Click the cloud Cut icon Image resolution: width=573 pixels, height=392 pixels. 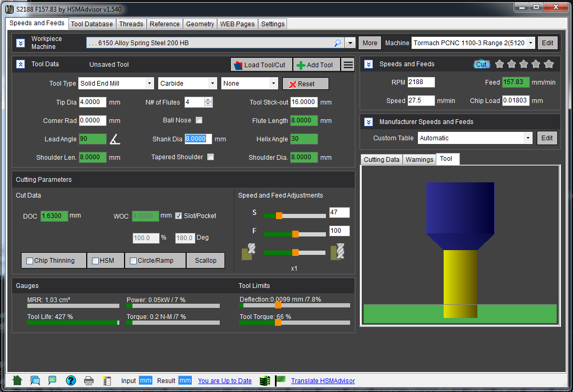(481, 64)
